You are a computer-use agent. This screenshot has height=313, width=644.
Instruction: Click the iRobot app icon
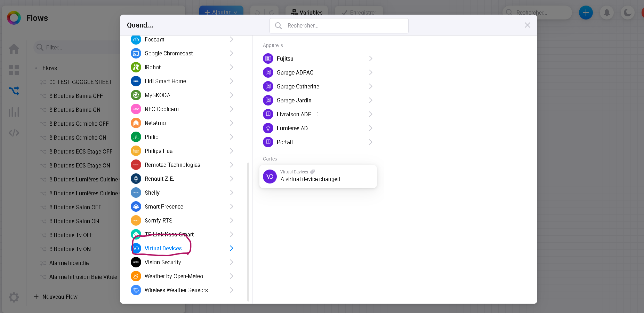point(136,67)
